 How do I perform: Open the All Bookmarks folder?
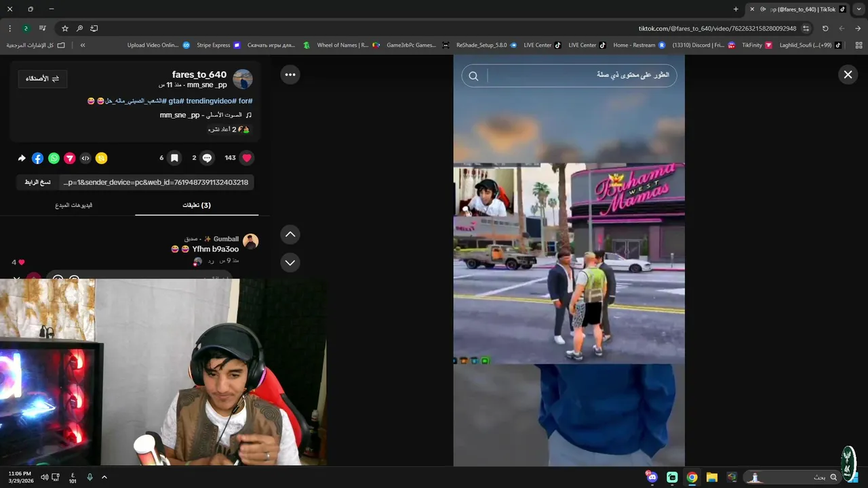35,45
